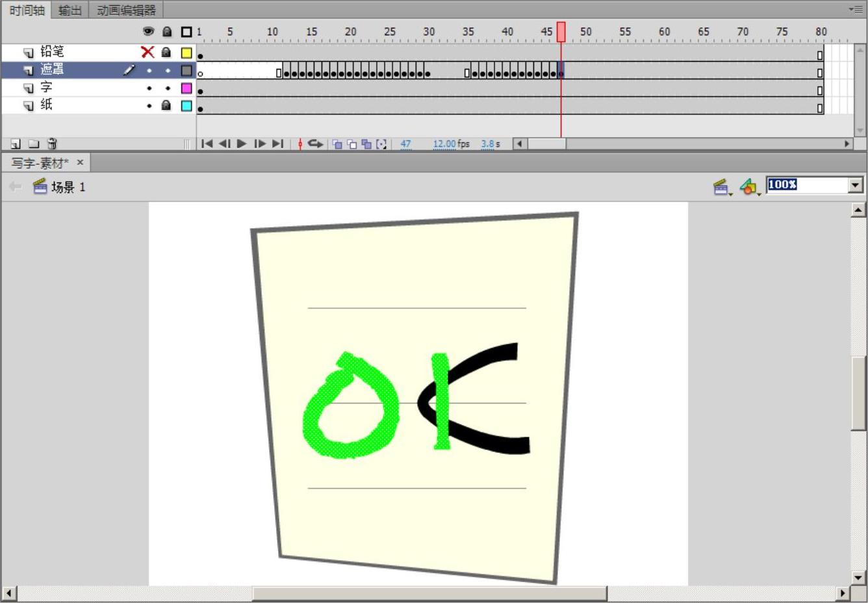Enable edit multiple frames
This screenshot has height=603, width=868.
(366, 144)
